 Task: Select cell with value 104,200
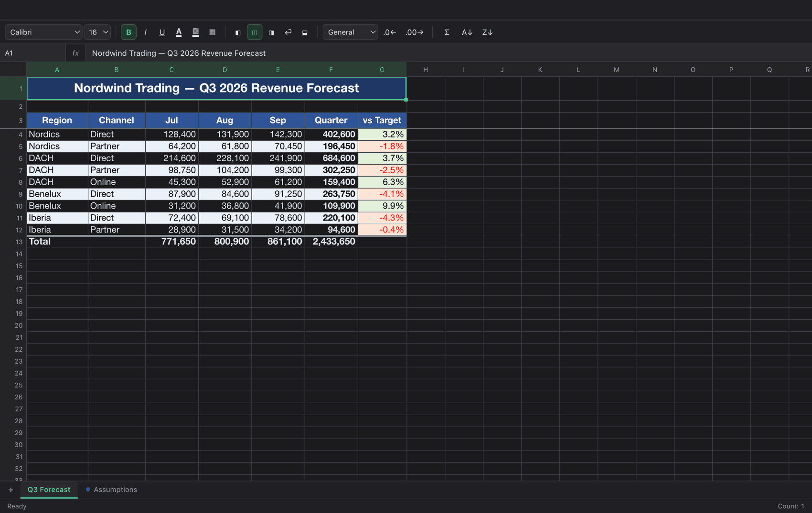pos(225,170)
